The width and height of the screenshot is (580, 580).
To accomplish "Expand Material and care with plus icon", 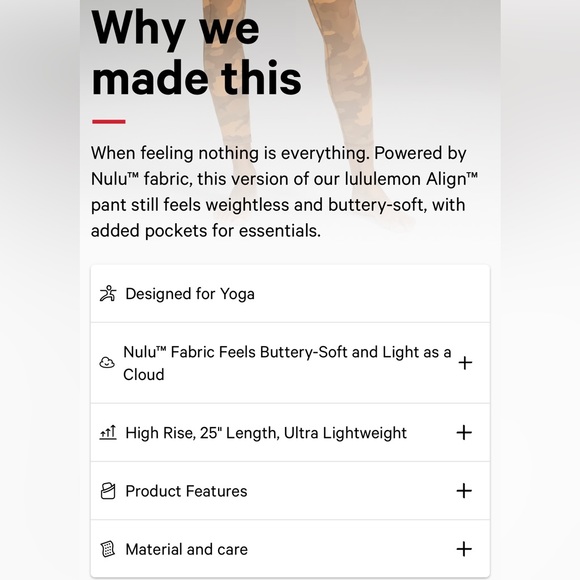I will tap(464, 549).
